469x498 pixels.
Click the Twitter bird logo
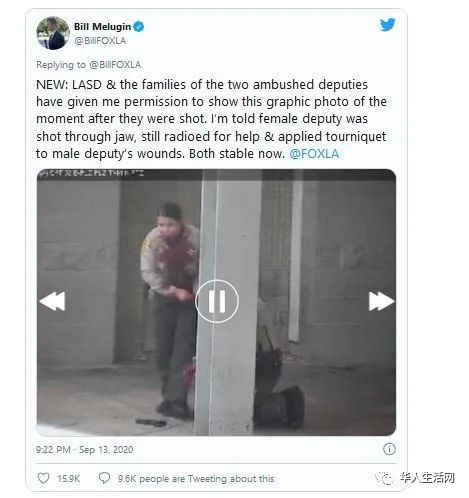pyautogui.click(x=388, y=25)
